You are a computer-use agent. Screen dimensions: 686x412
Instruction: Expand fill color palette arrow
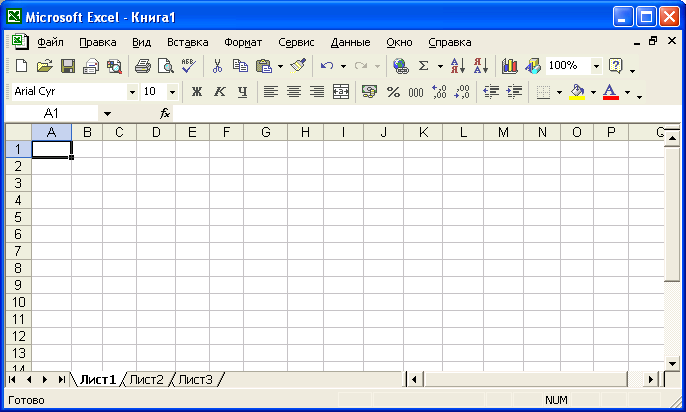[593, 92]
